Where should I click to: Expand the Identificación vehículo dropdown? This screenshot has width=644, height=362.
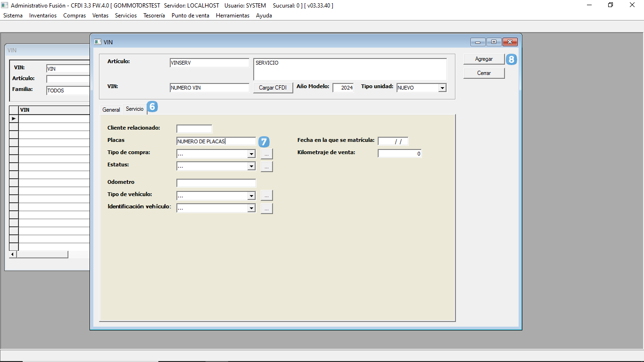coord(251,208)
